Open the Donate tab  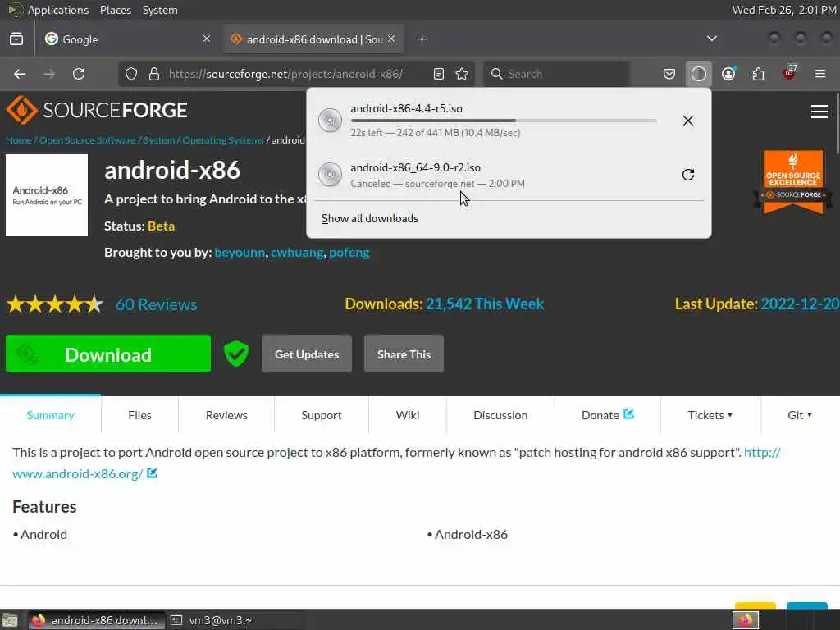point(608,415)
